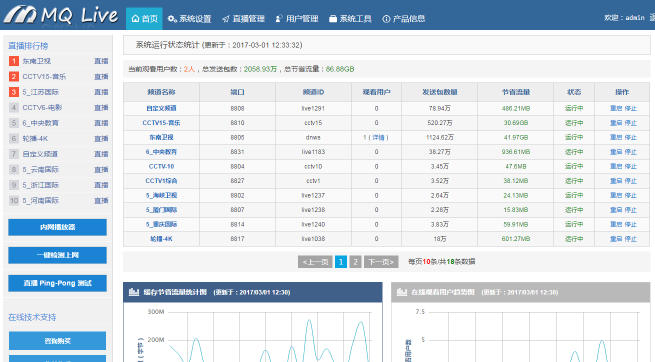655x362 pixels.
Task: Open the 系统工具 menu
Action: point(350,19)
